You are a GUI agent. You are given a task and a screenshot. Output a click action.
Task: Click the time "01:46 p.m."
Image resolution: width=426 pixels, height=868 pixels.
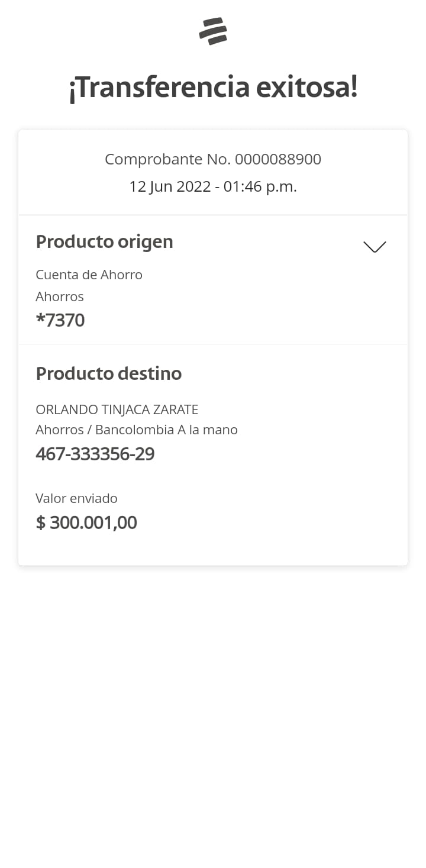pyautogui.click(x=260, y=186)
